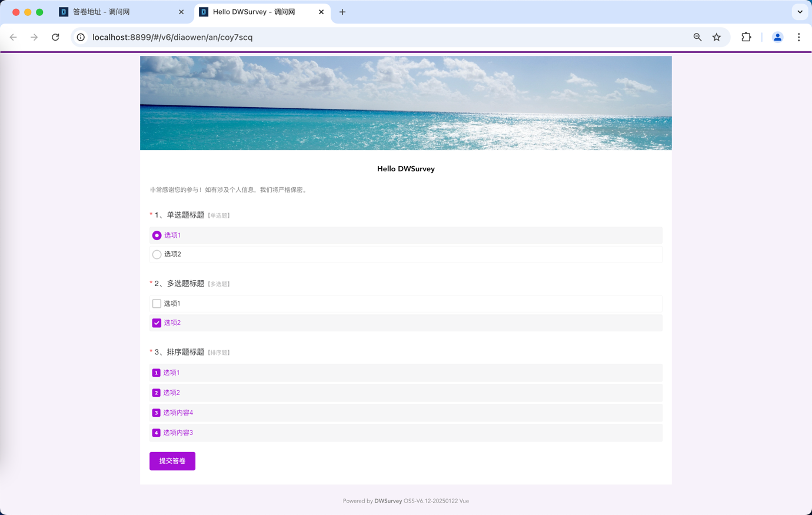The image size is (812, 515).
Task: Close the Hello DWSurvey tab
Action: [321, 12]
